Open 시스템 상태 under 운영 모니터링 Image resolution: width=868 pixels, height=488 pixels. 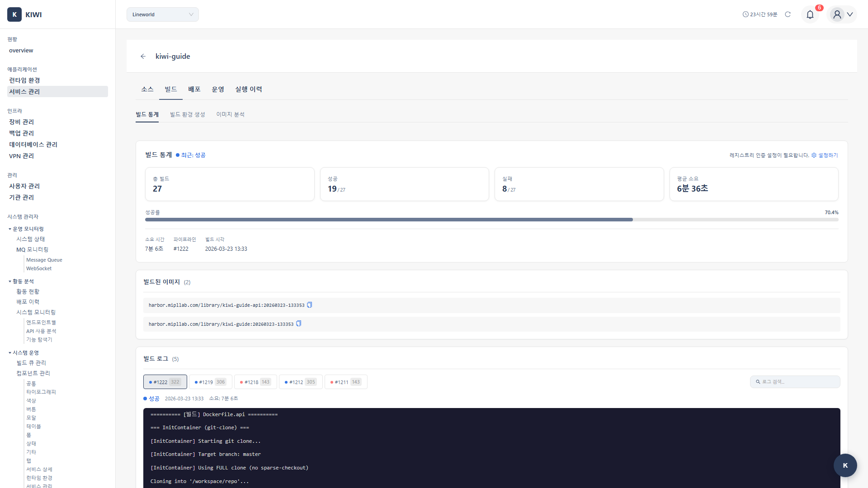(x=31, y=239)
